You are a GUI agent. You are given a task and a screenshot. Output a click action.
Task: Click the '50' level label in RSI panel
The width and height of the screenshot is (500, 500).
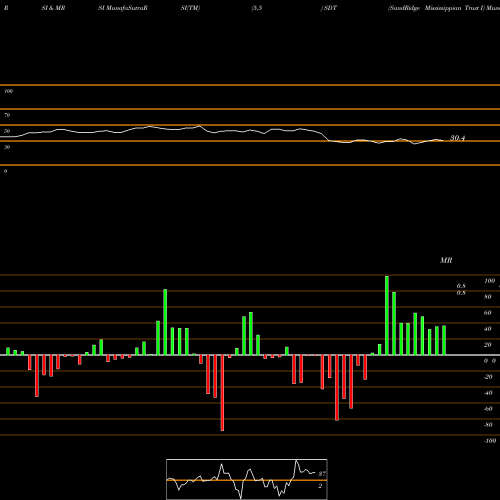coord(7,131)
